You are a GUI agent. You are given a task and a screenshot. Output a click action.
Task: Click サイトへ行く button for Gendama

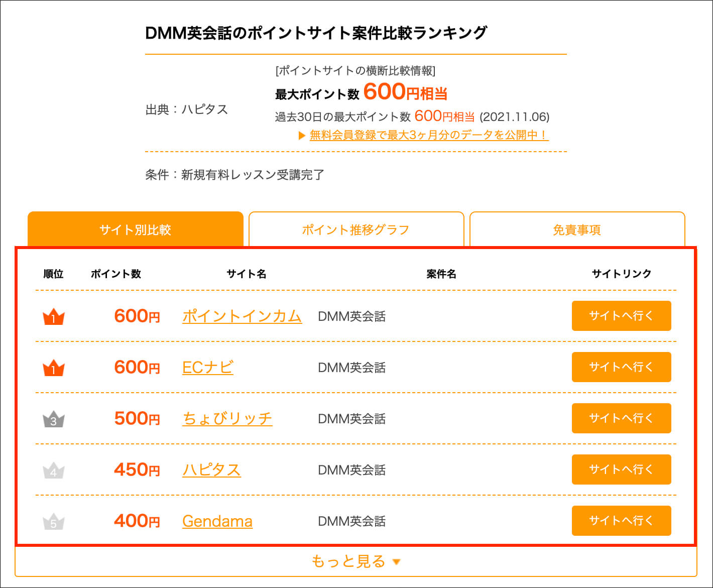(621, 521)
